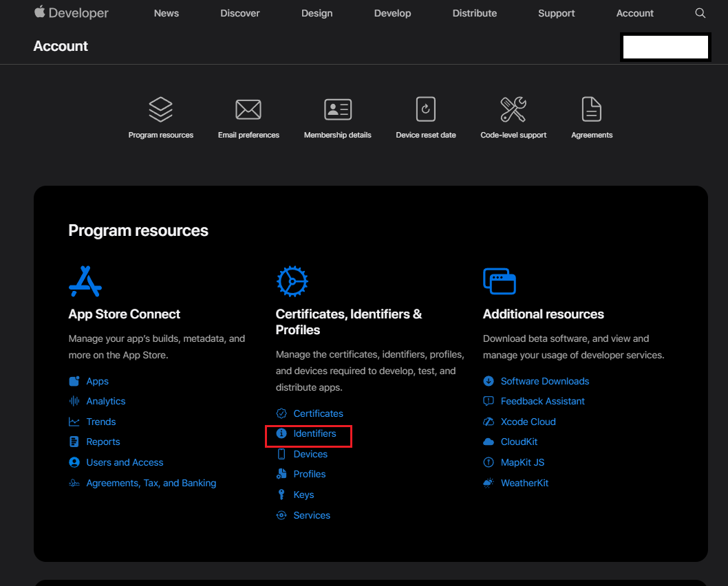Click the icon beside Apps
728x586 pixels.
click(x=74, y=381)
